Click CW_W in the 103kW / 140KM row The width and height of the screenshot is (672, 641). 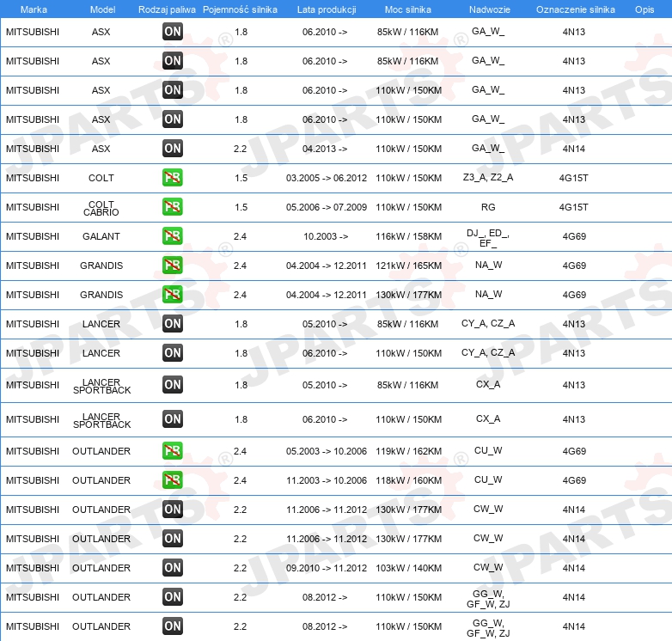pos(488,567)
